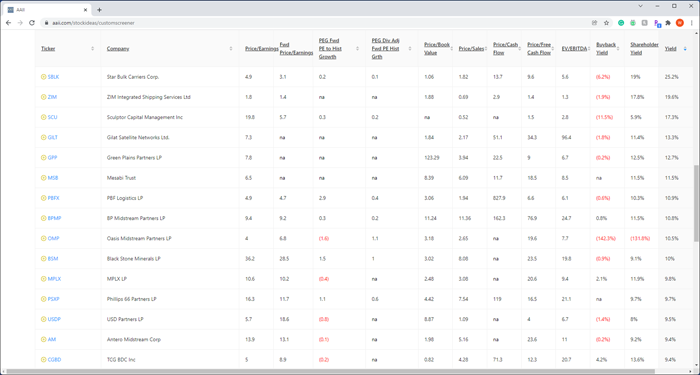Screen dimensions: 700x375
Task: Open the ZIM ticker link
Action: [x=52, y=97]
